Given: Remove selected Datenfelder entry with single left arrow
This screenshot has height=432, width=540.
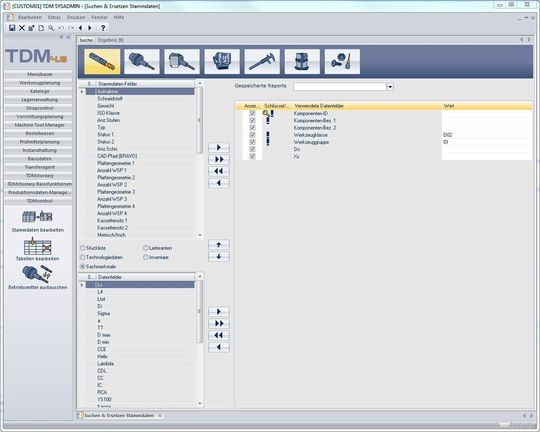Looking at the screenshot, I should coord(219,347).
